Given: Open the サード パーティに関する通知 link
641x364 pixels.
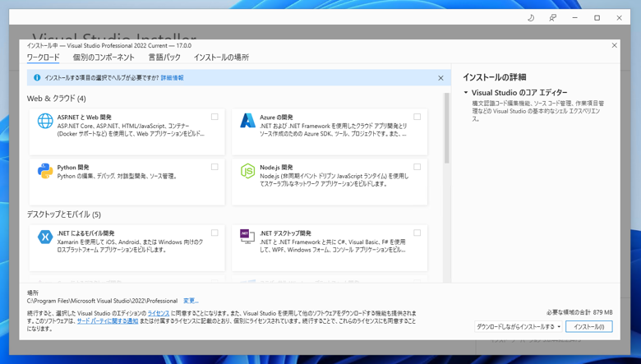Looking at the screenshot, I should (x=108, y=321).
